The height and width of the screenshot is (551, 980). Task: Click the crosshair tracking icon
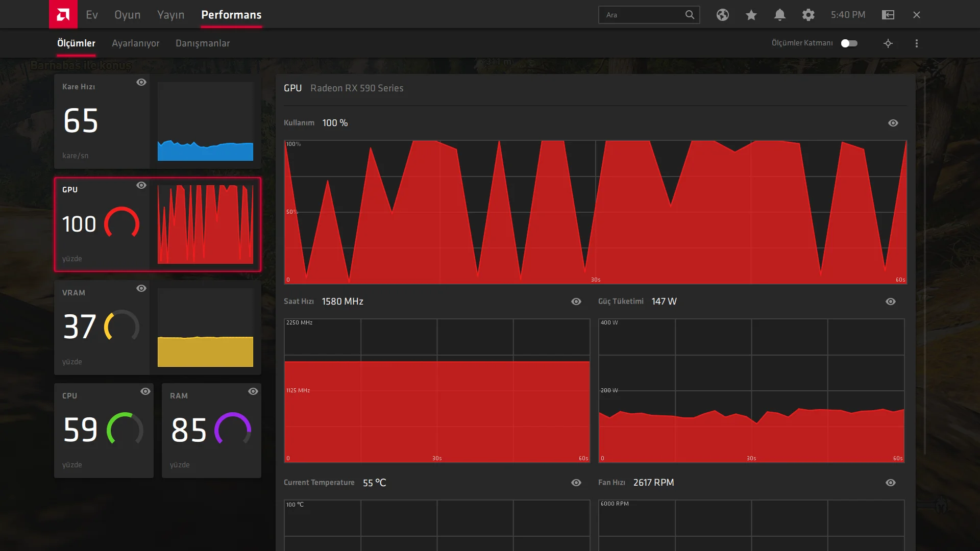coord(888,43)
